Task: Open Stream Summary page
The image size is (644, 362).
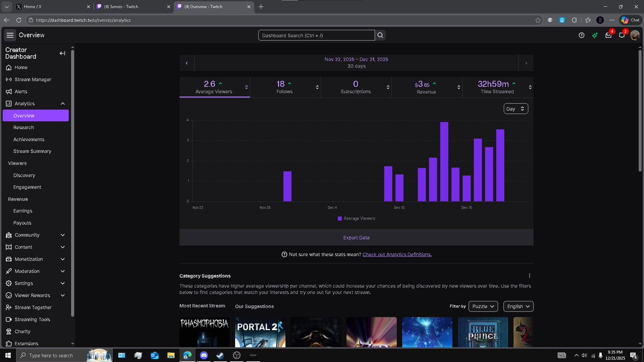Action: pos(32,151)
